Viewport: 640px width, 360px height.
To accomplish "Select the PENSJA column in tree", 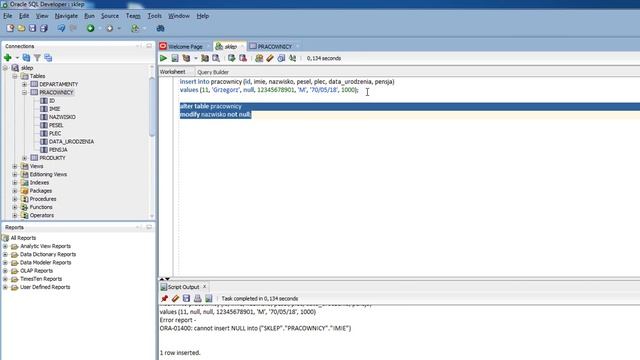I will [58, 149].
